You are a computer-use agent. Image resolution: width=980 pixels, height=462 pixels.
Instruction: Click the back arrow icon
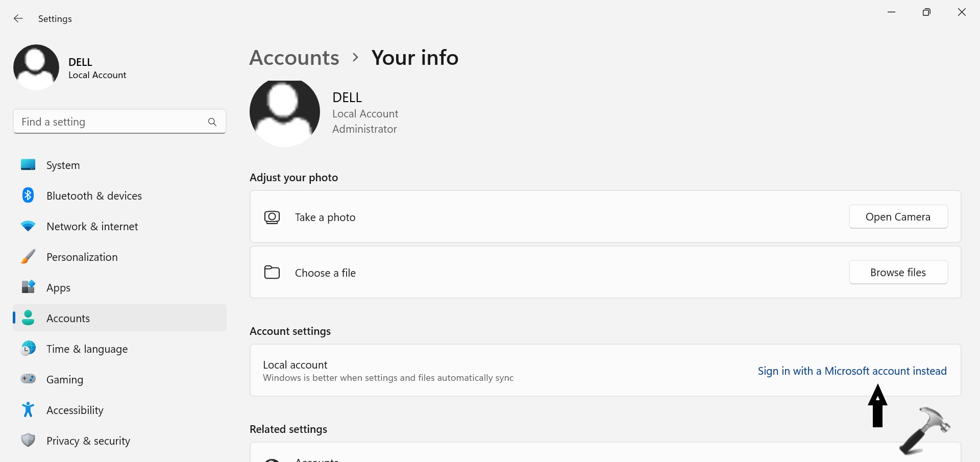pyautogui.click(x=18, y=19)
